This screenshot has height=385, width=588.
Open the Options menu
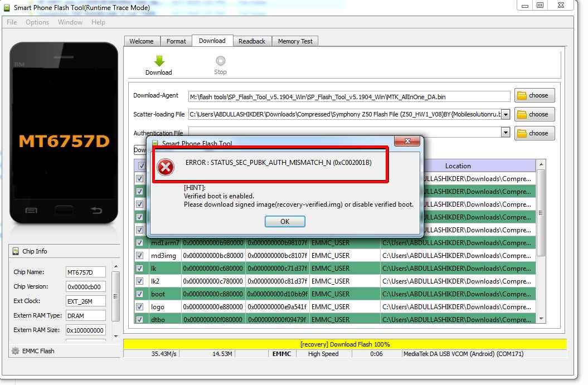click(x=37, y=22)
